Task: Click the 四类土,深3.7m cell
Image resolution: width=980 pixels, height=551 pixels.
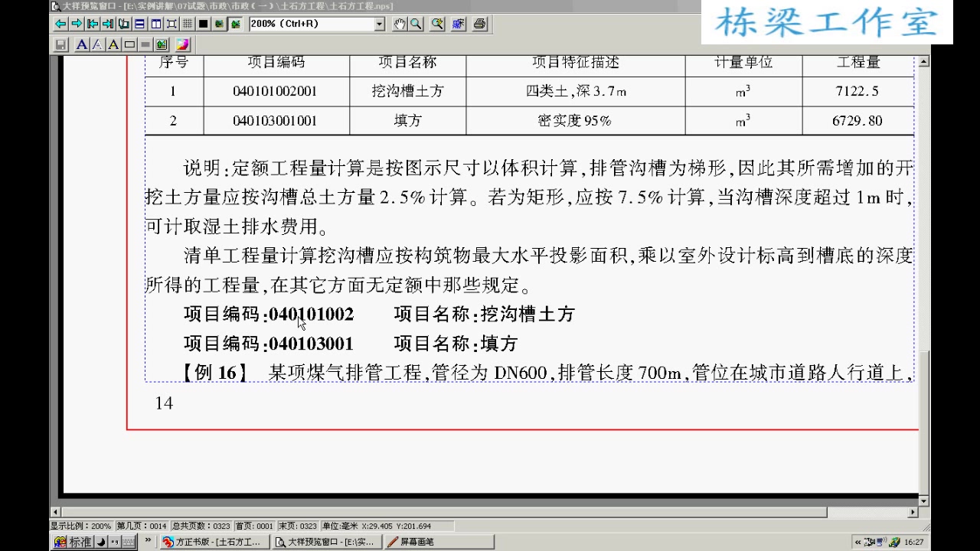Action: 576,92
